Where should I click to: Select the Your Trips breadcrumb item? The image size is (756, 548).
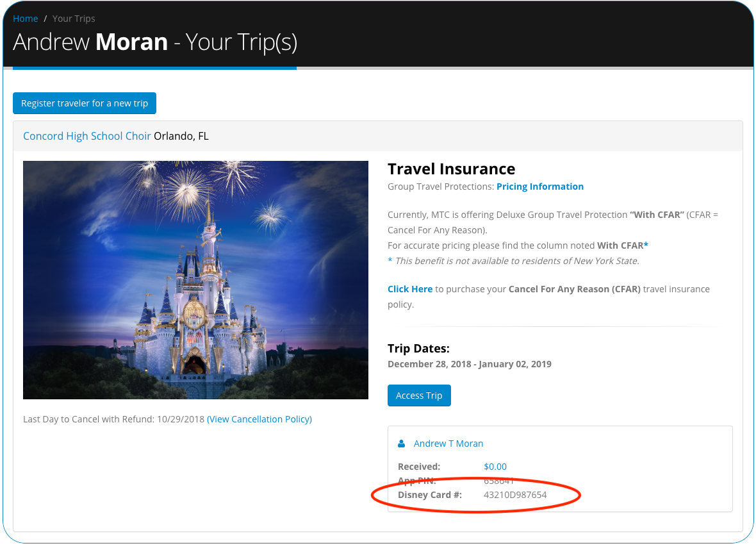tap(74, 19)
